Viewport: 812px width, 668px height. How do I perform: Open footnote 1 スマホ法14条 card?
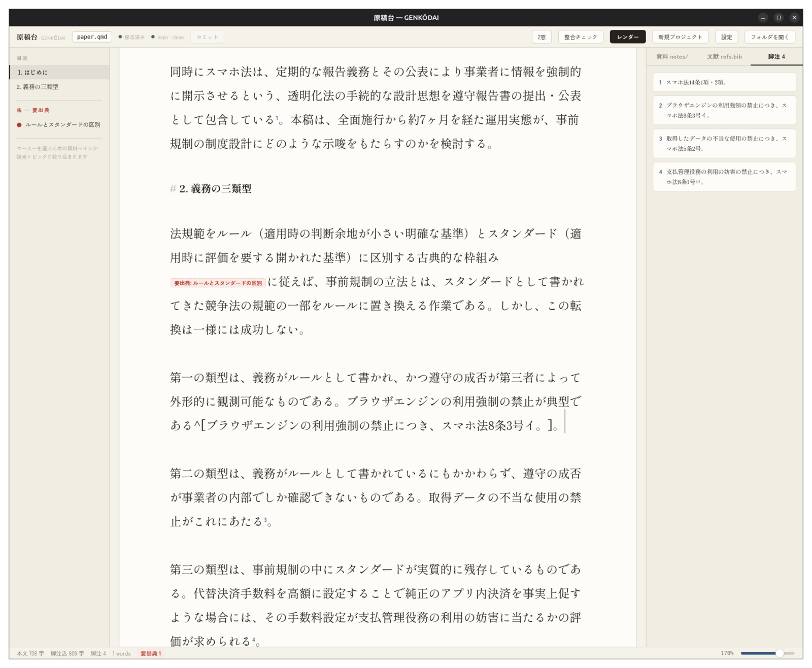[x=724, y=82]
